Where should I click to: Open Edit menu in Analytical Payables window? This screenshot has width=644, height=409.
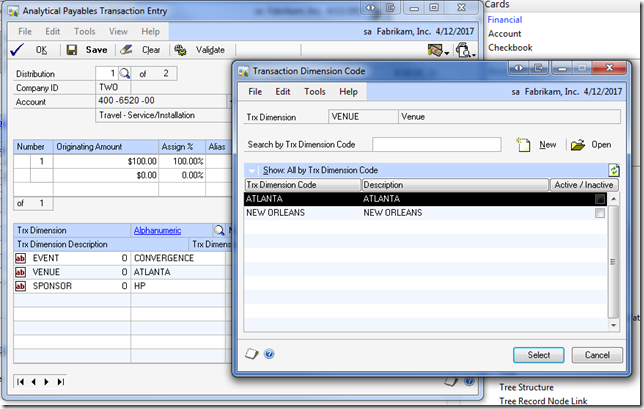click(x=53, y=31)
